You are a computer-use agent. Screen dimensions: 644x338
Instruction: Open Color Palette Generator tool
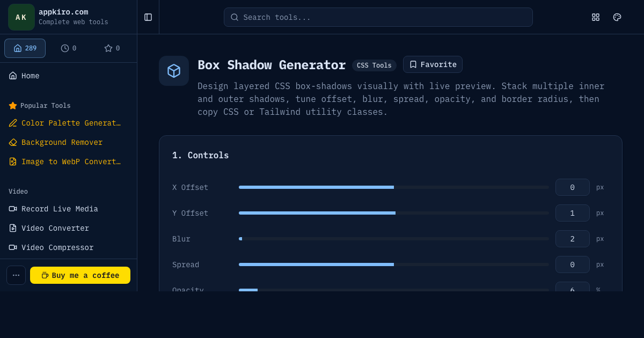coord(69,123)
